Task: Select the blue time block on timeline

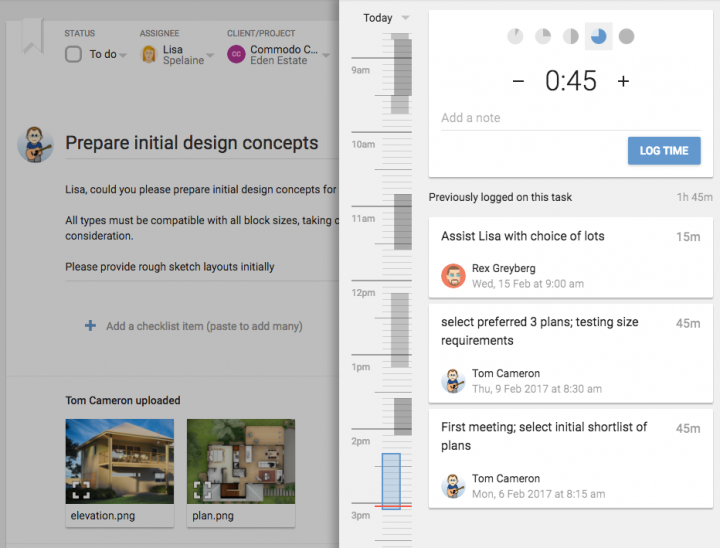Action: [391, 481]
